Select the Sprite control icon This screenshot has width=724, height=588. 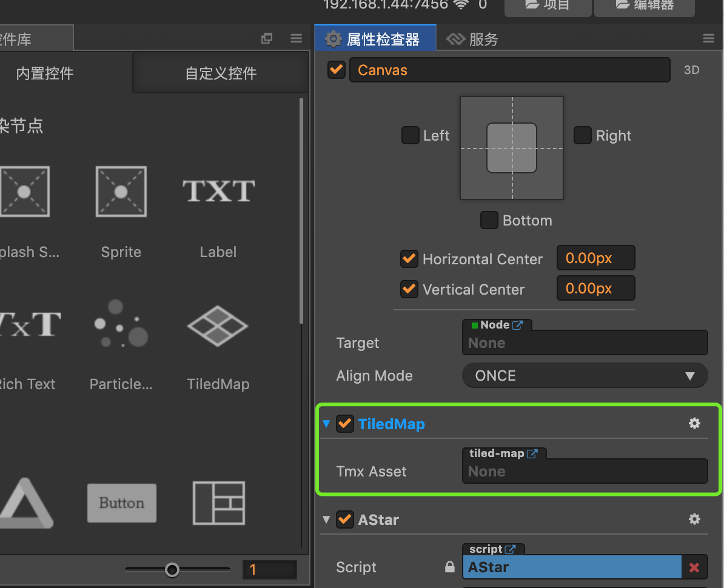coord(121,192)
